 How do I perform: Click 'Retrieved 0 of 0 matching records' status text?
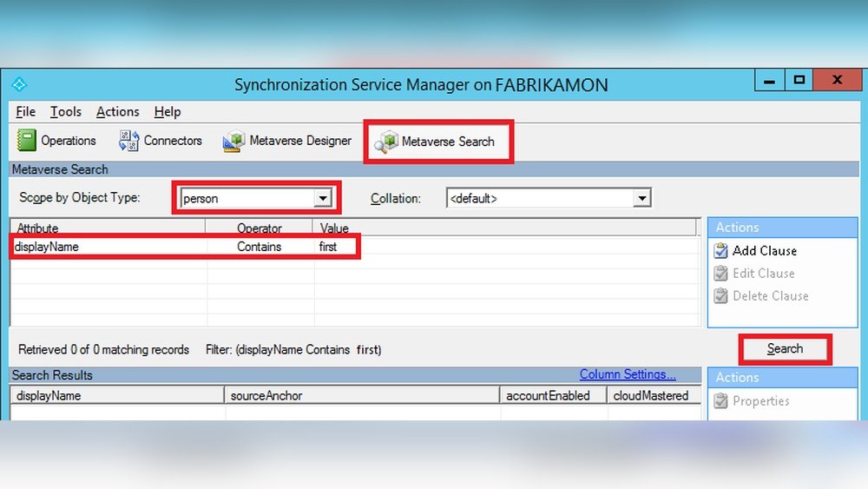(103, 349)
